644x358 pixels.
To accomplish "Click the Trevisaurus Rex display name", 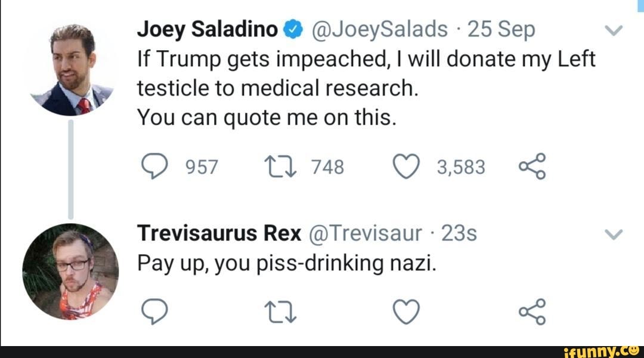I will 219,233.
